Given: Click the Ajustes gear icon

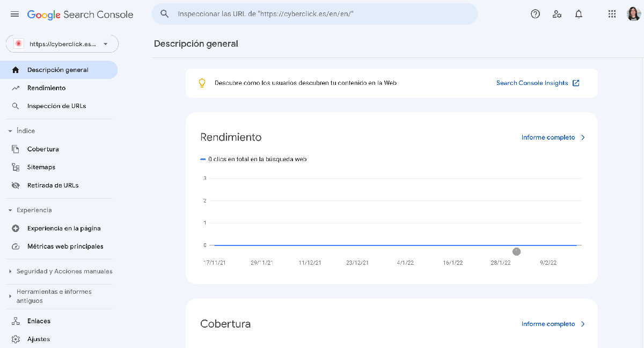Looking at the screenshot, I should (16, 339).
